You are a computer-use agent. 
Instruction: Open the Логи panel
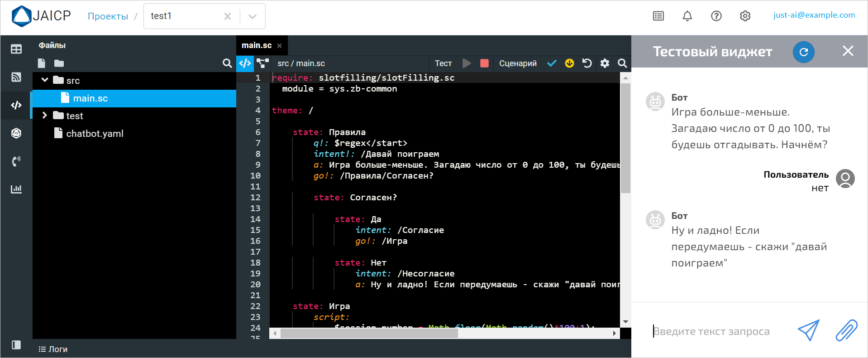pyautogui.click(x=53, y=349)
